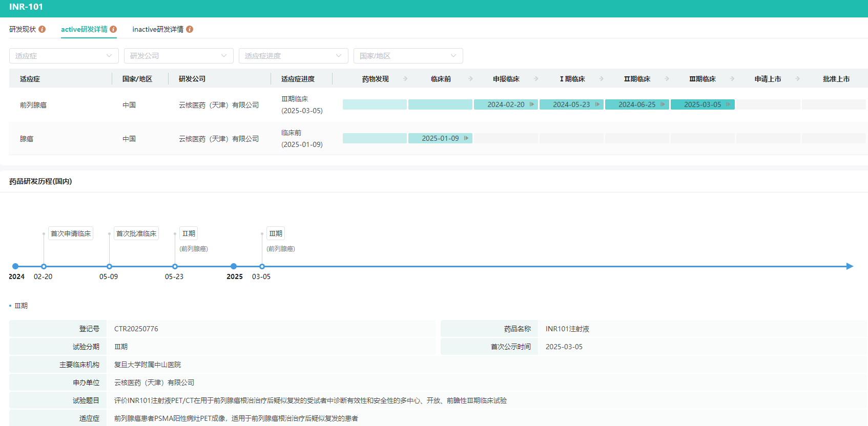
Task: Click III期临床 (2025-03-05) progress text
Action: click(x=302, y=104)
